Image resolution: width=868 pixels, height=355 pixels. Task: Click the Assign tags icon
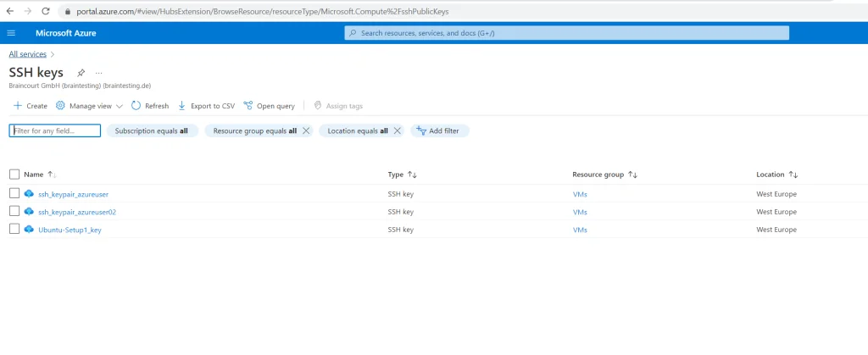pos(318,106)
